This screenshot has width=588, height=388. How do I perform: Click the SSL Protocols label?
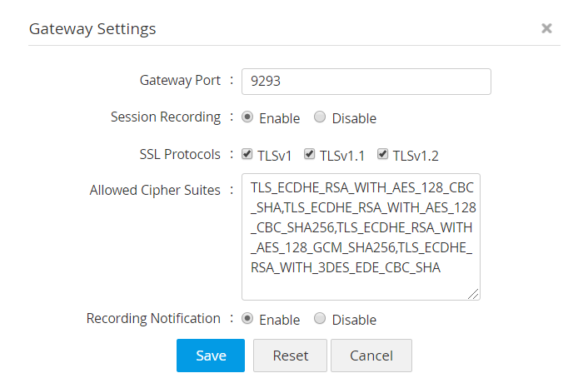click(180, 154)
